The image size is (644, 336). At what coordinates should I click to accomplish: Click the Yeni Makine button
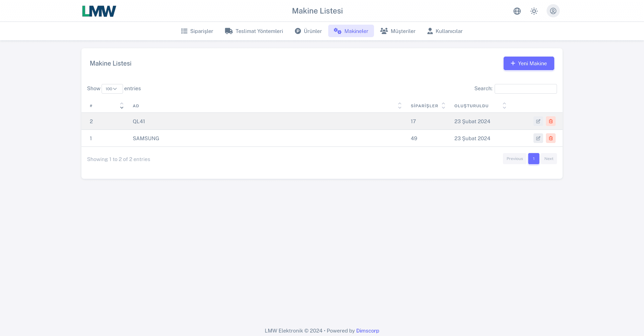pos(529,64)
